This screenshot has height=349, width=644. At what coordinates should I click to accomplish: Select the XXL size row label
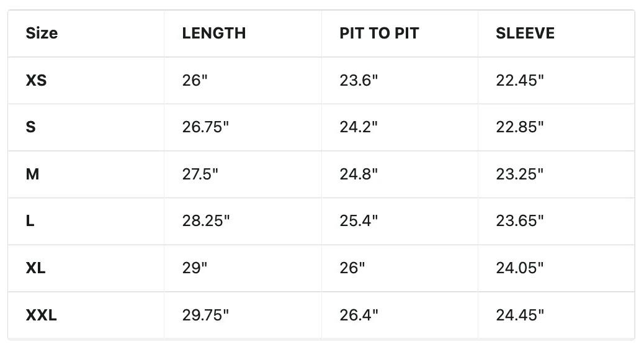pos(41,315)
